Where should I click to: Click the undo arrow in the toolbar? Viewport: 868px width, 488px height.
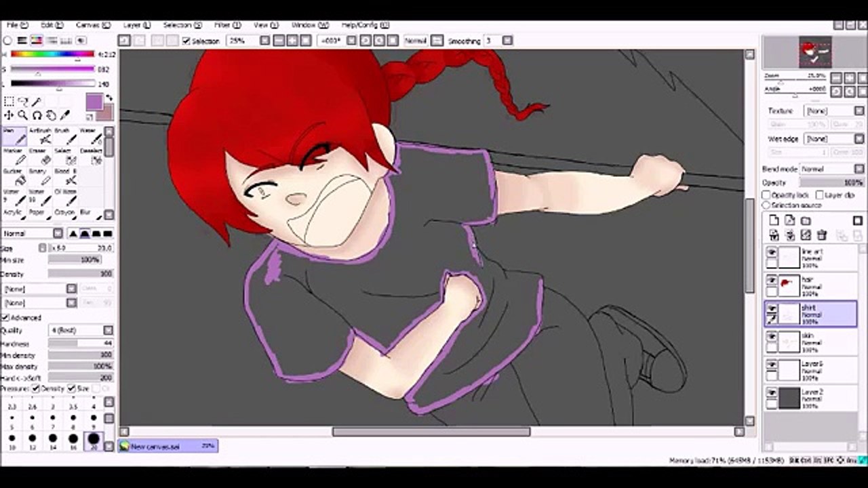(124, 41)
